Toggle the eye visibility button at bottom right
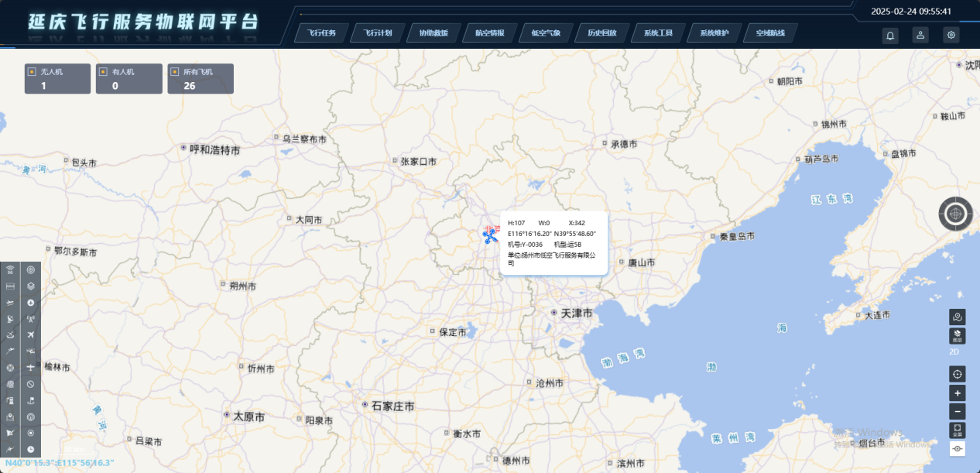Viewport: 980px width, 473px height. (x=958, y=449)
